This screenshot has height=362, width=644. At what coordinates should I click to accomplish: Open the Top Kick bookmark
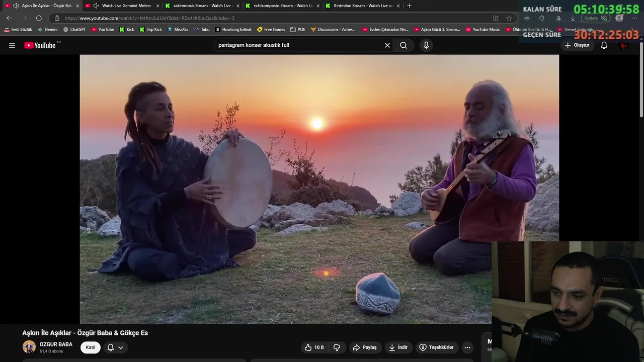[150, 30]
